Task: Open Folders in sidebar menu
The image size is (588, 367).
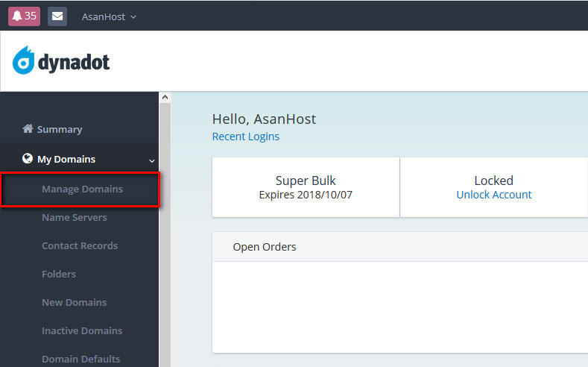Action: tap(59, 275)
